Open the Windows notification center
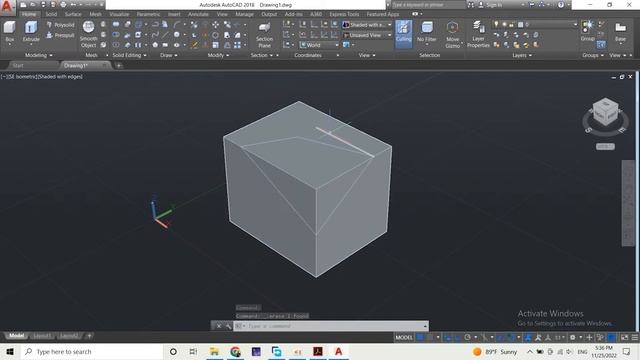The image size is (640, 360). pos(627,352)
